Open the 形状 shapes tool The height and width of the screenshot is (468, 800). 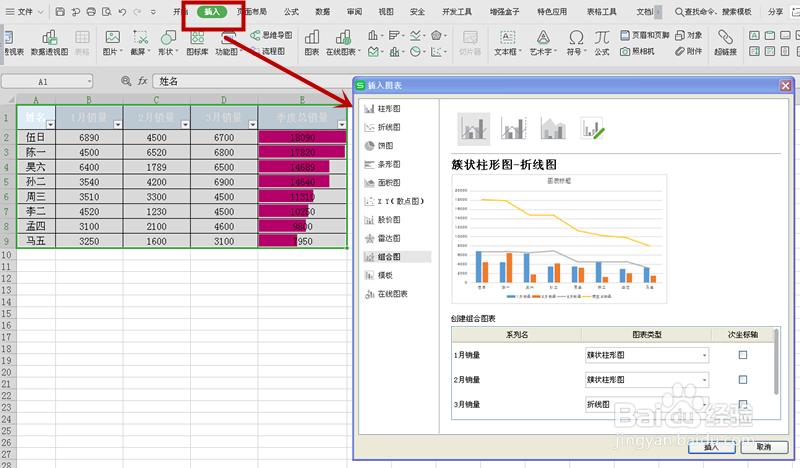click(168, 43)
